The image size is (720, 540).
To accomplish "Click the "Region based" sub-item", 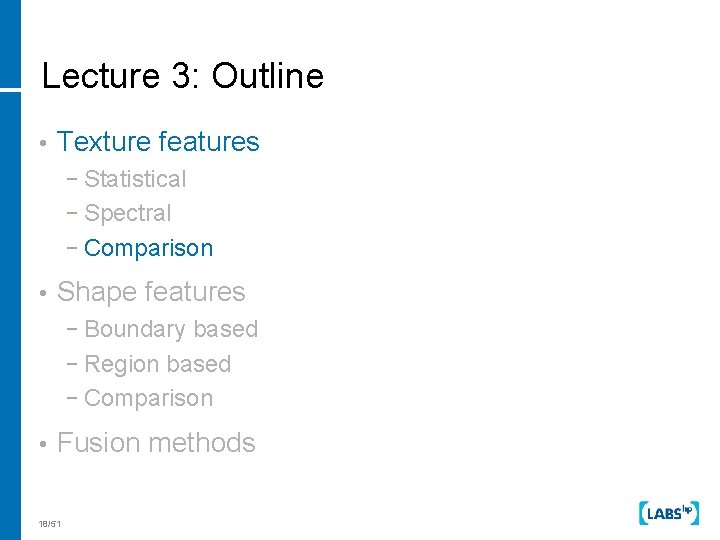I will coord(158,365).
